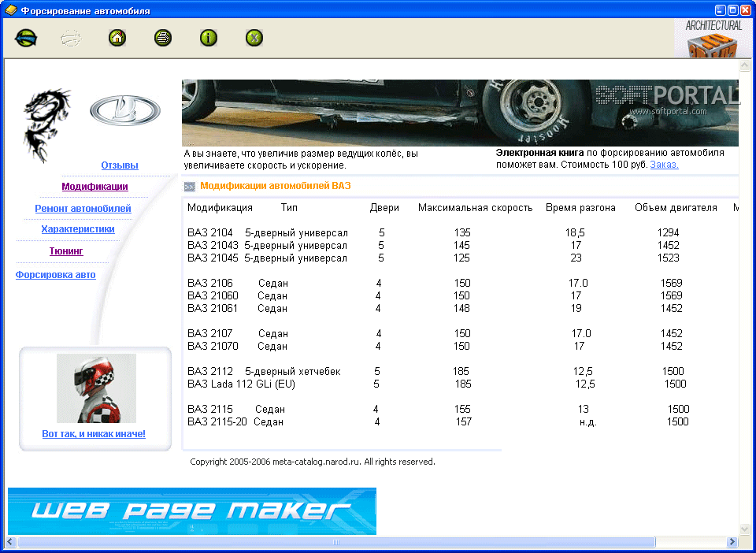Click the 1294 engine volume value
The image size is (756, 553).
pos(669,233)
